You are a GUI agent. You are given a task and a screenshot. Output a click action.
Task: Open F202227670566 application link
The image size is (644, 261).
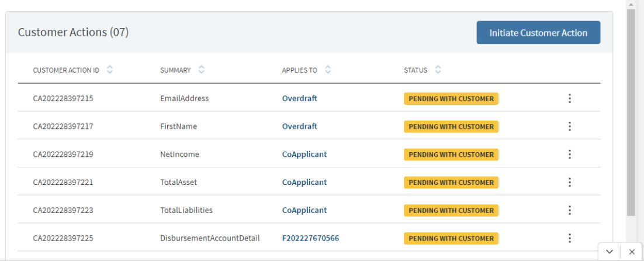[x=310, y=238]
